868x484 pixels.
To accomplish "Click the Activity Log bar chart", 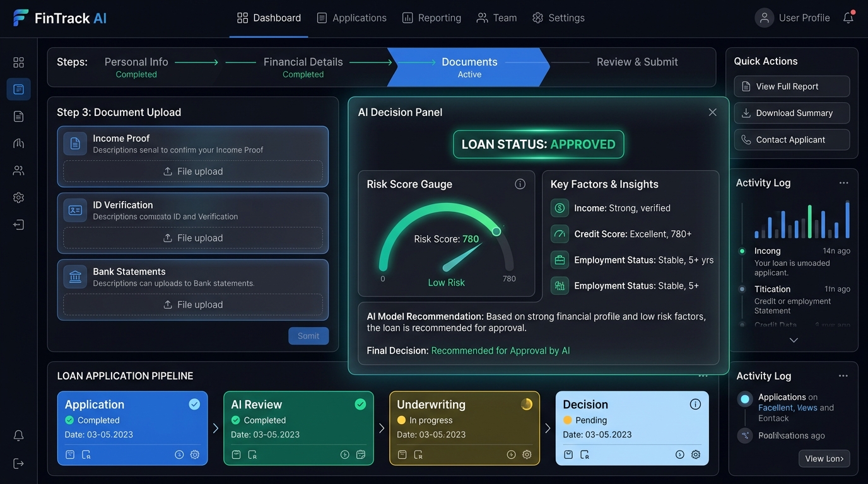I will 801,219.
